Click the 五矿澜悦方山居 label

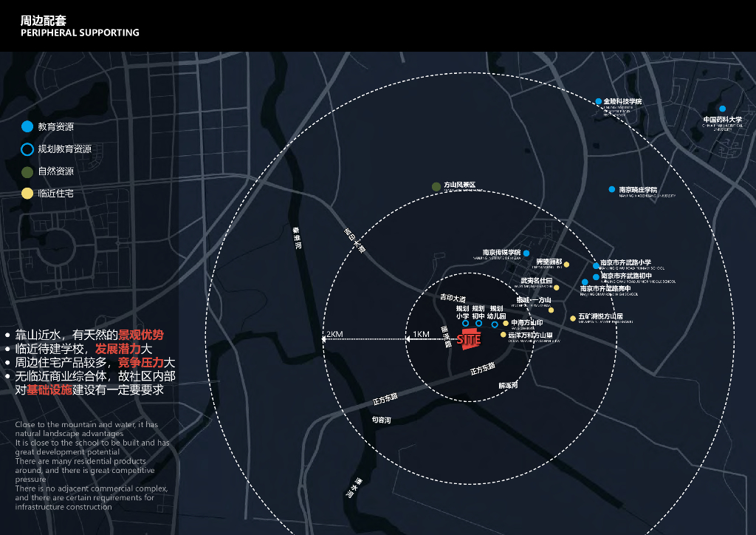pyautogui.click(x=600, y=316)
